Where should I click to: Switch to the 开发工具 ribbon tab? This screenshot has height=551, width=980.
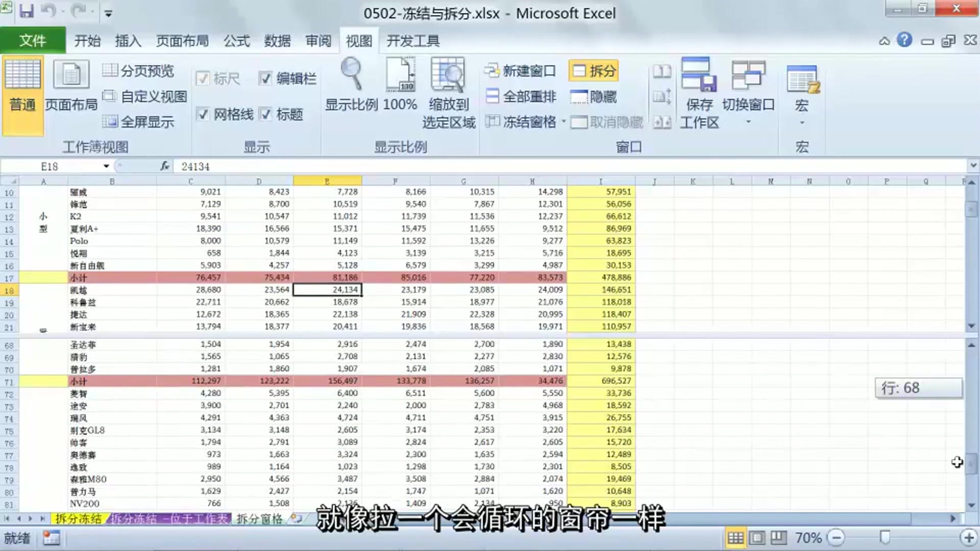(x=413, y=41)
